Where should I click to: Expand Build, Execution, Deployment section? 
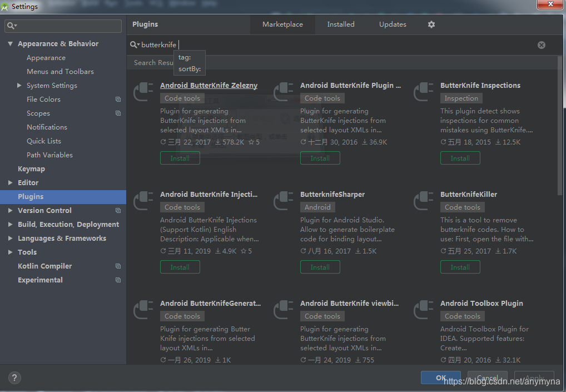(10, 224)
